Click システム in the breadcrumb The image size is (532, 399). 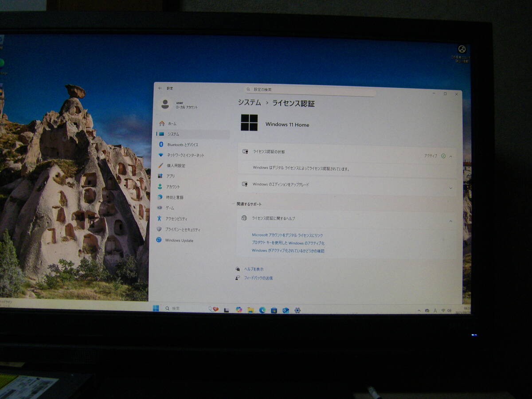[249, 102]
